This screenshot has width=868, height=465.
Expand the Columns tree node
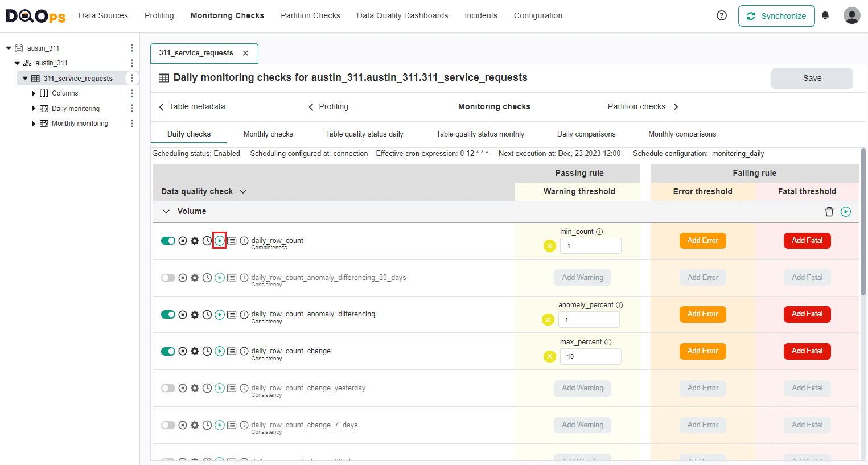pyautogui.click(x=33, y=93)
